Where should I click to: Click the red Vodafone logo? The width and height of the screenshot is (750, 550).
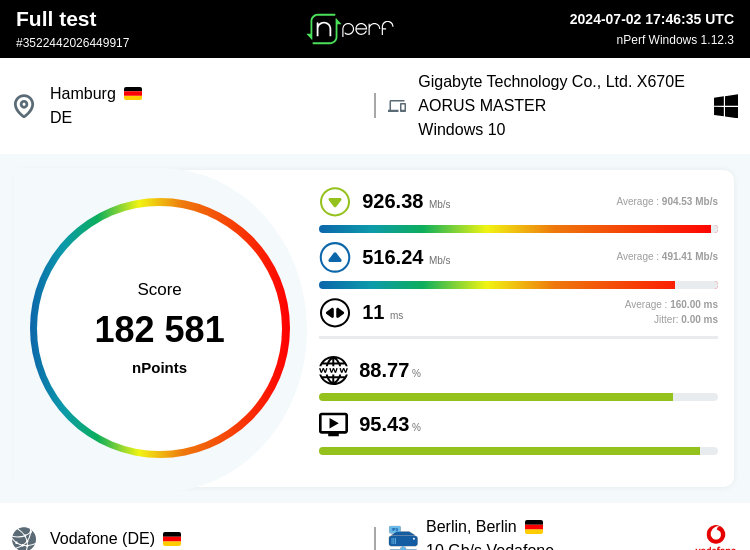[x=716, y=538]
